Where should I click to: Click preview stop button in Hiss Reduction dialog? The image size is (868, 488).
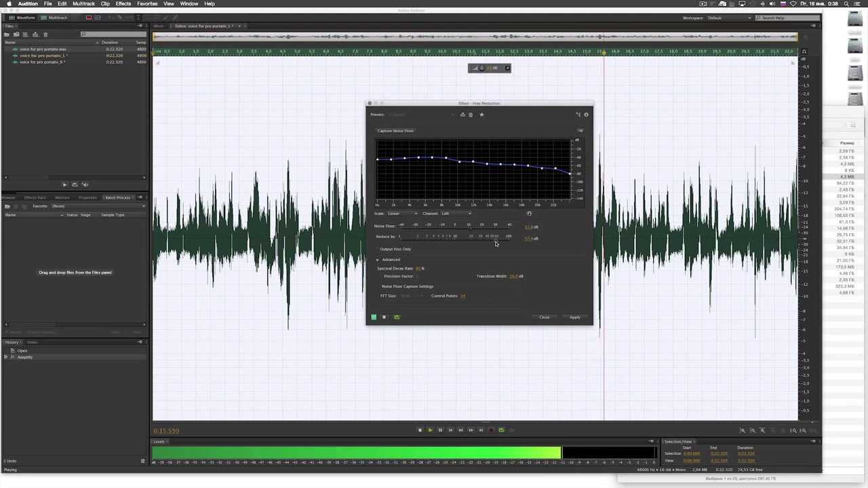[x=384, y=317]
